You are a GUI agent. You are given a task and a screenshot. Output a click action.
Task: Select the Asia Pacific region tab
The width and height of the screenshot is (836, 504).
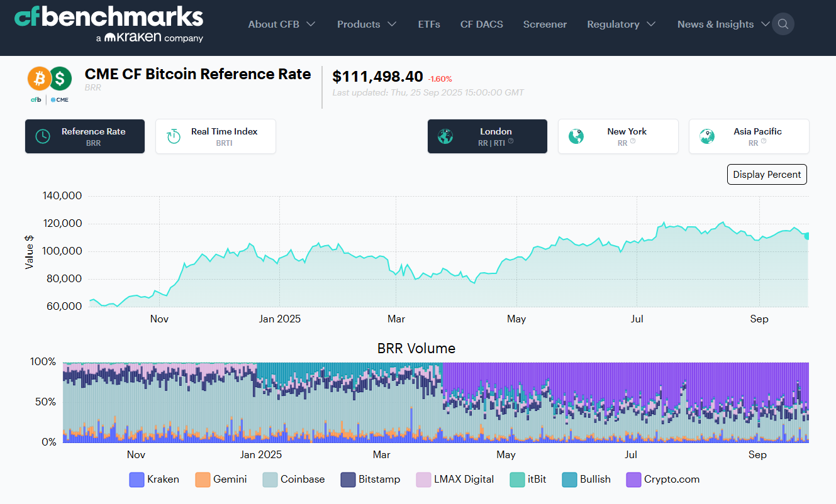click(749, 136)
